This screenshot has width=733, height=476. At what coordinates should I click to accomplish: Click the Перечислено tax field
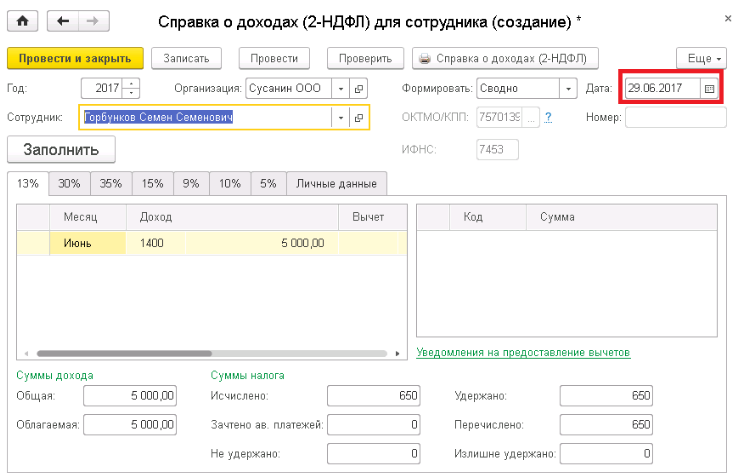coord(606,425)
